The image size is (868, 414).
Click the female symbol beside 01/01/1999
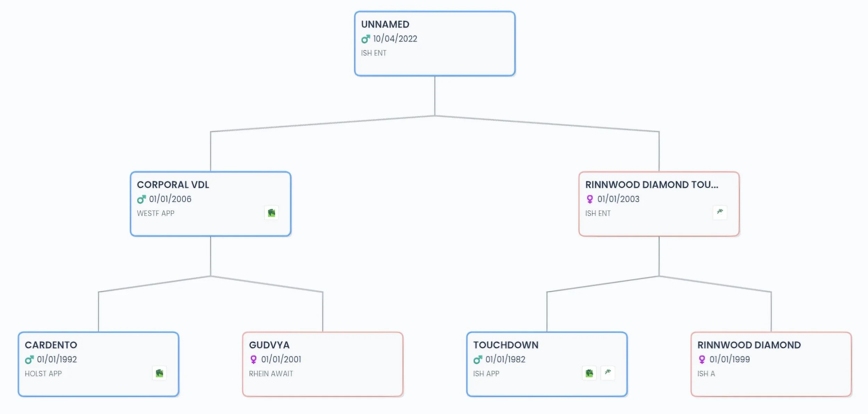tap(702, 359)
